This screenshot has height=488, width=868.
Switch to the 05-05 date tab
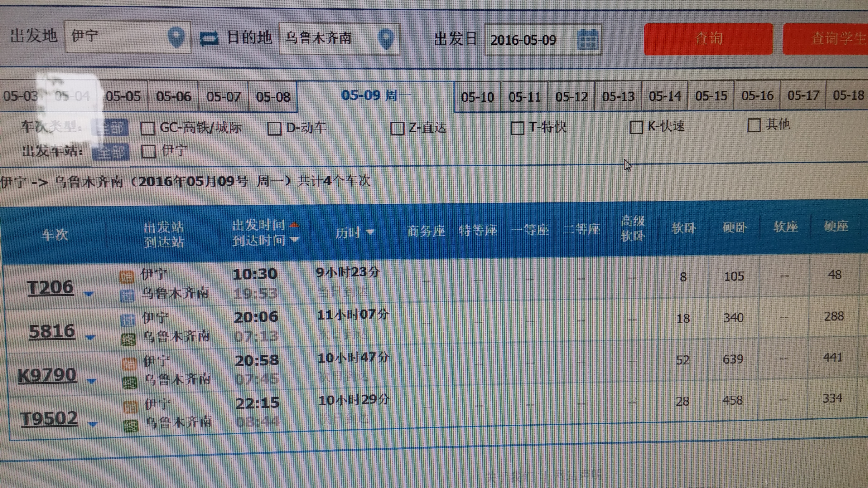(123, 97)
